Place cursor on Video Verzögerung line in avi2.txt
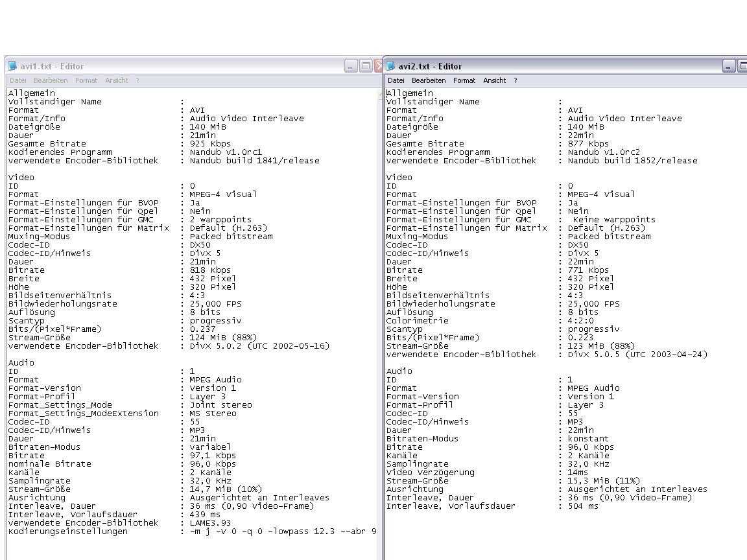Screen dimensions: 747x560 click(430, 472)
